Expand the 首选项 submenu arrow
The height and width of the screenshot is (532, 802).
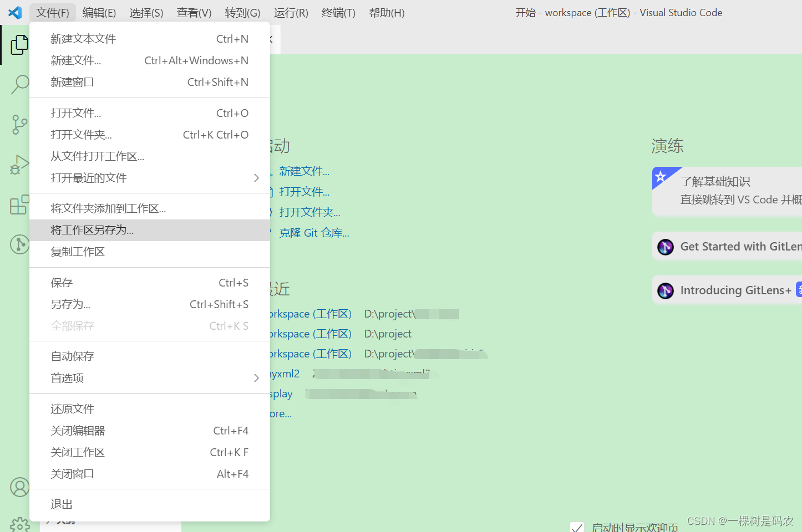tap(256, 378)
